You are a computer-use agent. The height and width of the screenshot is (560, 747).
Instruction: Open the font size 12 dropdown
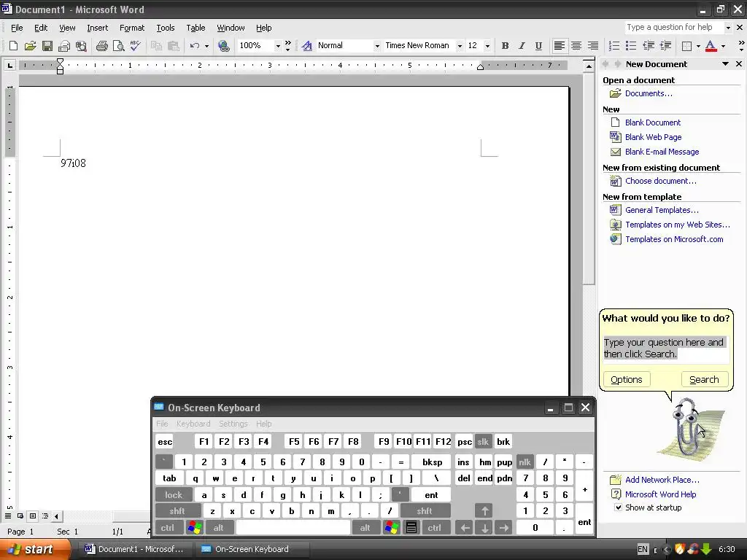tap(487, 46)
